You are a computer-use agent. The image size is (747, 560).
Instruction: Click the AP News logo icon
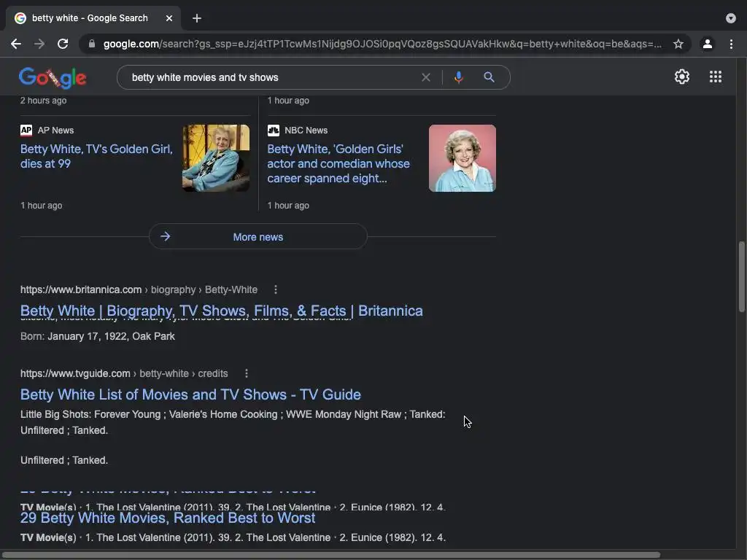point(26,130)
